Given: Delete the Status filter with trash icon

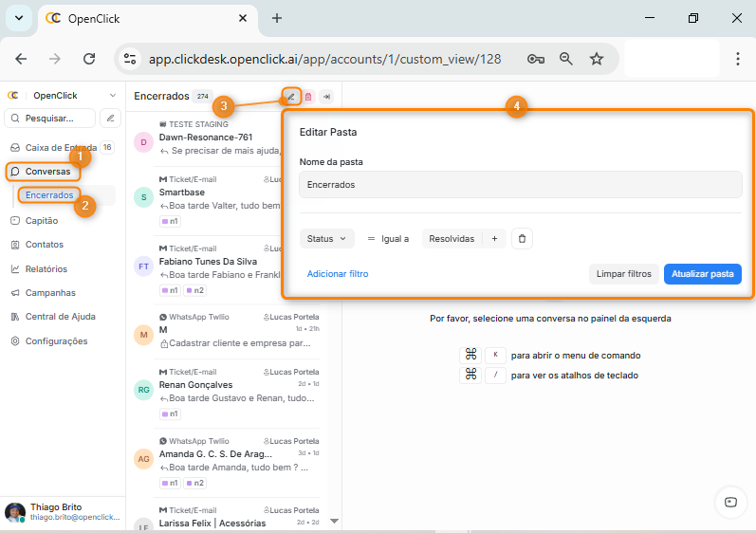Looking at the screenshot, I should point(521,239).
